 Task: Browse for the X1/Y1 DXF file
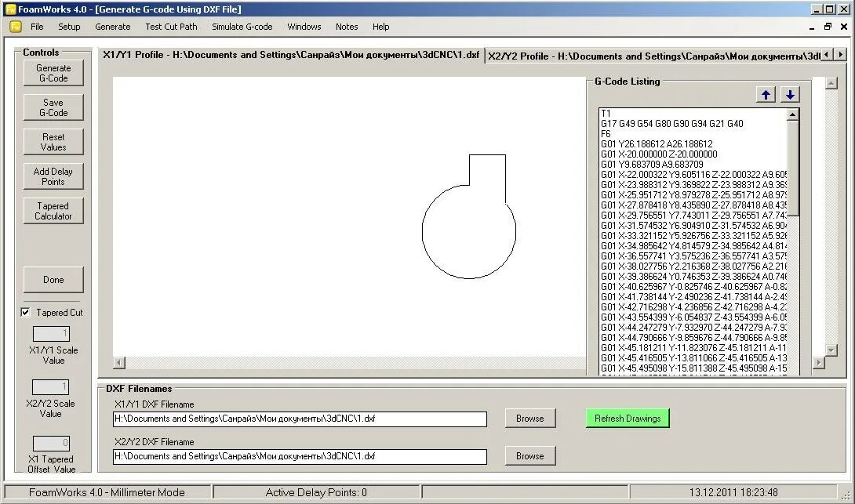click(530, 419)
